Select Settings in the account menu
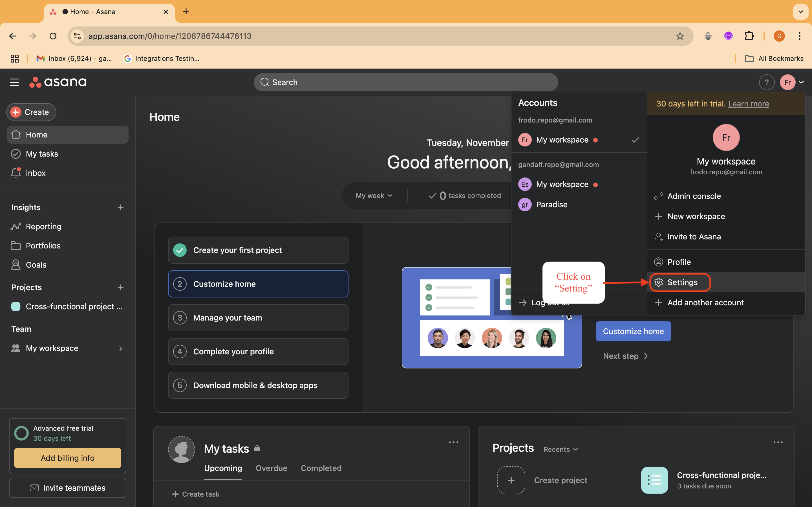 click(682, 282)
